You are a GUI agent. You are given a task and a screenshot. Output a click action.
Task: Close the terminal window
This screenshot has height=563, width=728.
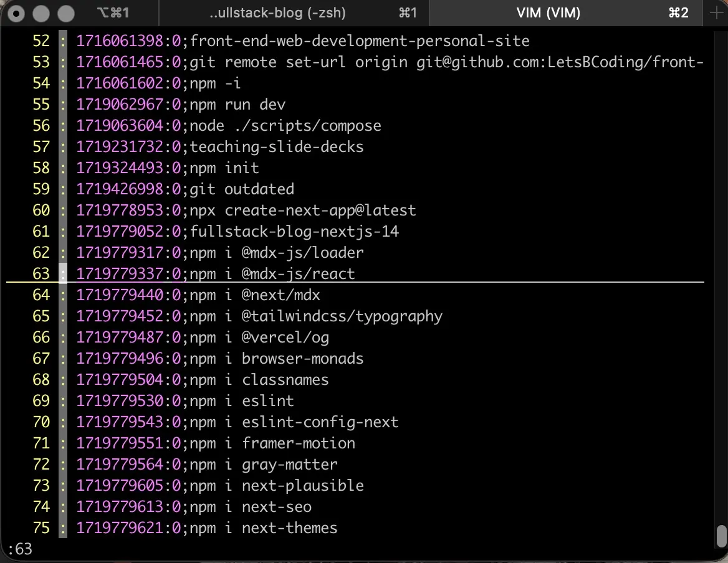[16, 14]
